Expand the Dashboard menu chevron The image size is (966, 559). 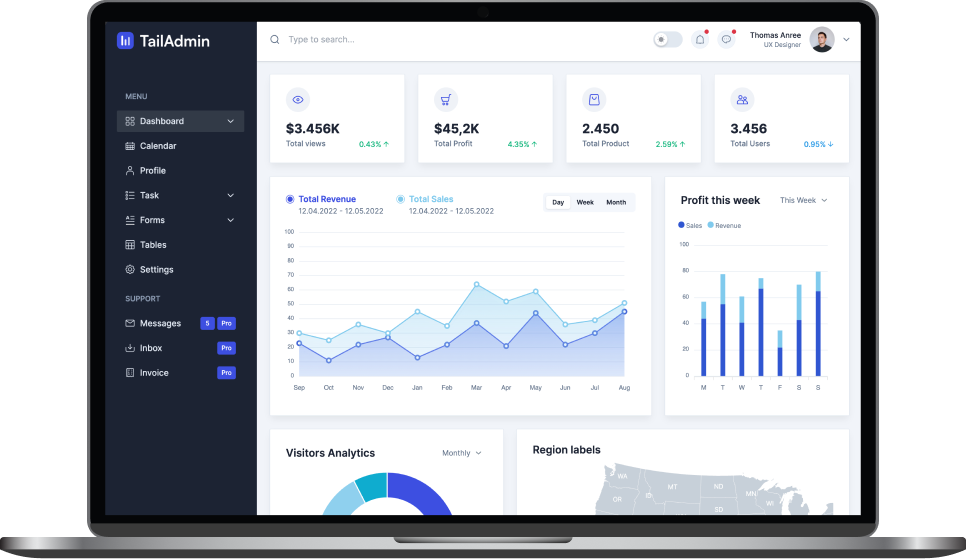(x=230, y=121)
